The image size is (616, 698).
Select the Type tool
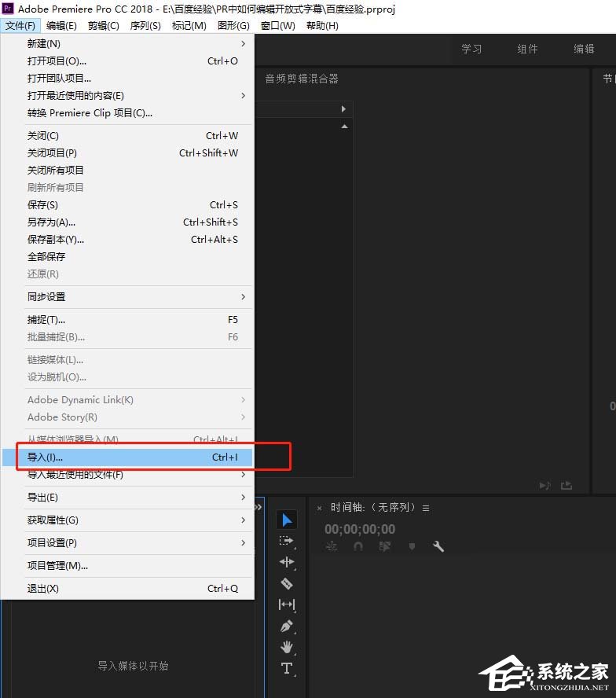tap(287, 669)
